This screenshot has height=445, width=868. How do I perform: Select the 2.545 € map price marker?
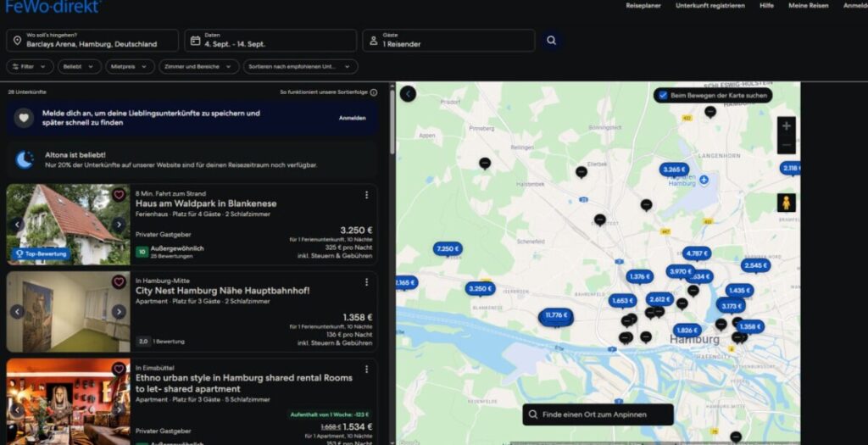tap(755, 265)
